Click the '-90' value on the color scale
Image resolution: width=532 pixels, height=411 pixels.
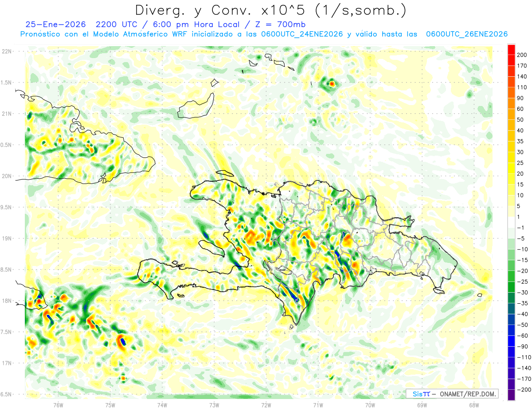tap(523, 347)
